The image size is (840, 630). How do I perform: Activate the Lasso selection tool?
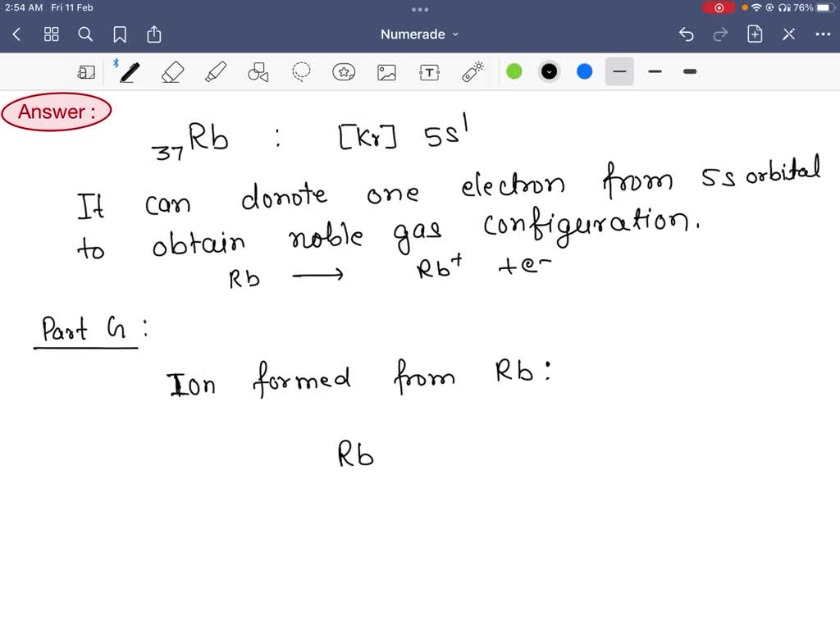(x=301, y=72)
